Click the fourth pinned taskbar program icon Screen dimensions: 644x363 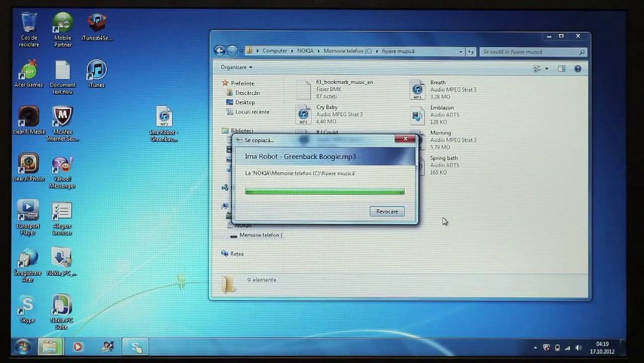point(107,346)
